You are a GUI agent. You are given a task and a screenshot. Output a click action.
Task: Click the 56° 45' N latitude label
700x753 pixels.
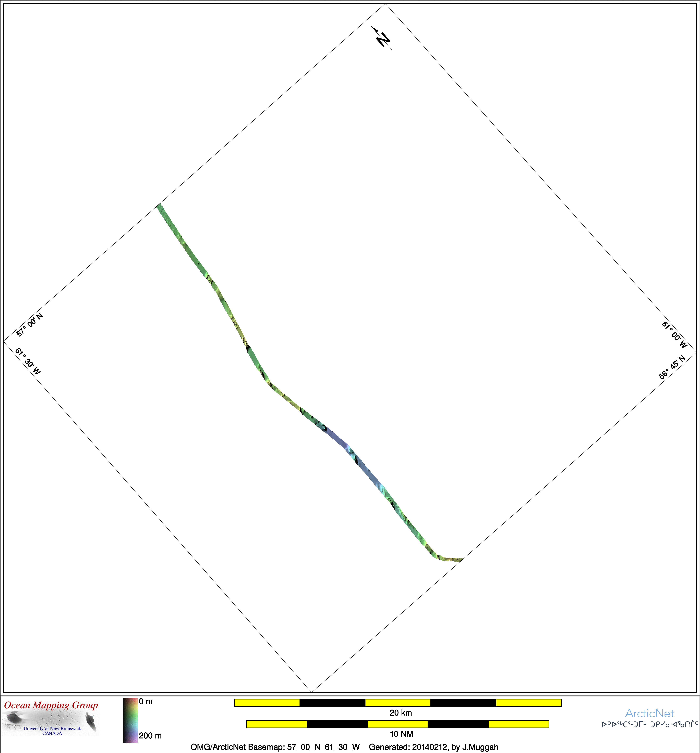[672, 367]
